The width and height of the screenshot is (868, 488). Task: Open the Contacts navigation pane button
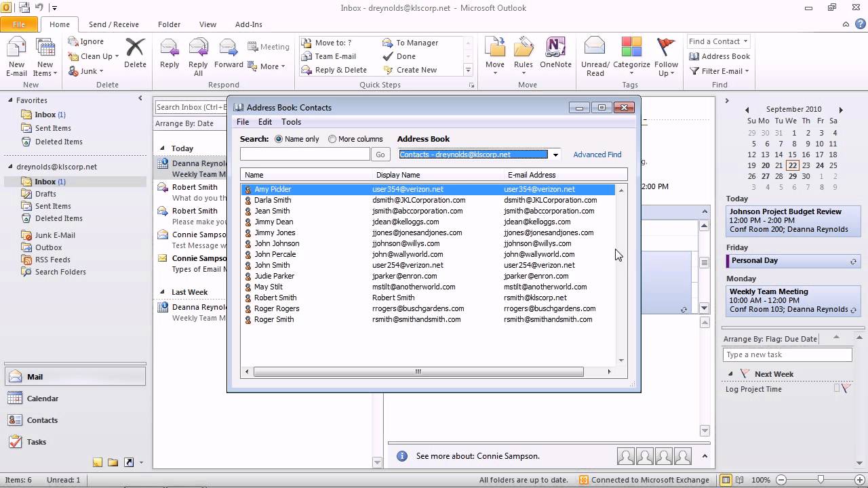pyautogui.click(x=75, y=420)
